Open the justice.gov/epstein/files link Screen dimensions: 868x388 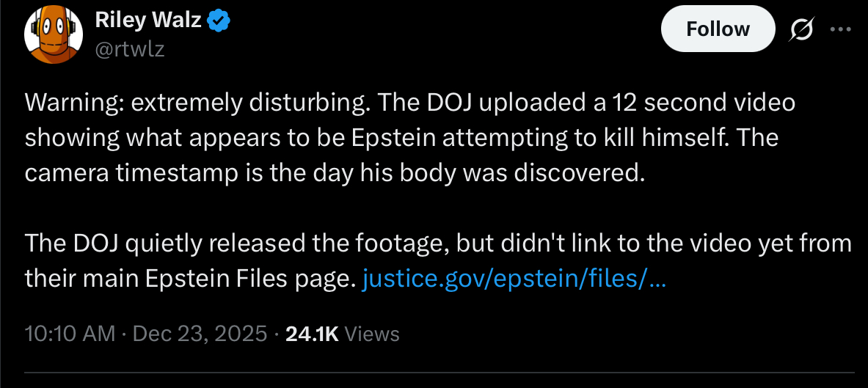tap(514, 278)
